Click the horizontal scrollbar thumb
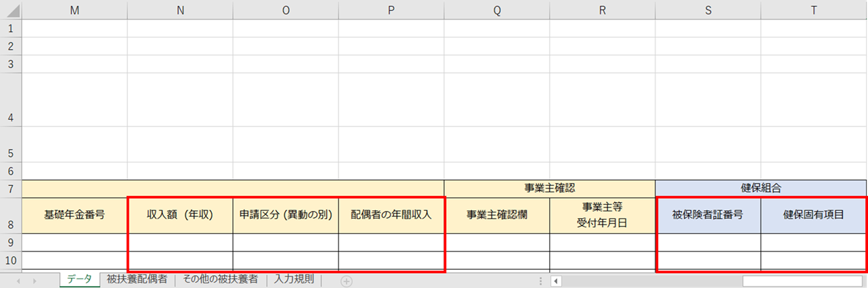This screenshot has height=288, width=868. tap(802, 281)
